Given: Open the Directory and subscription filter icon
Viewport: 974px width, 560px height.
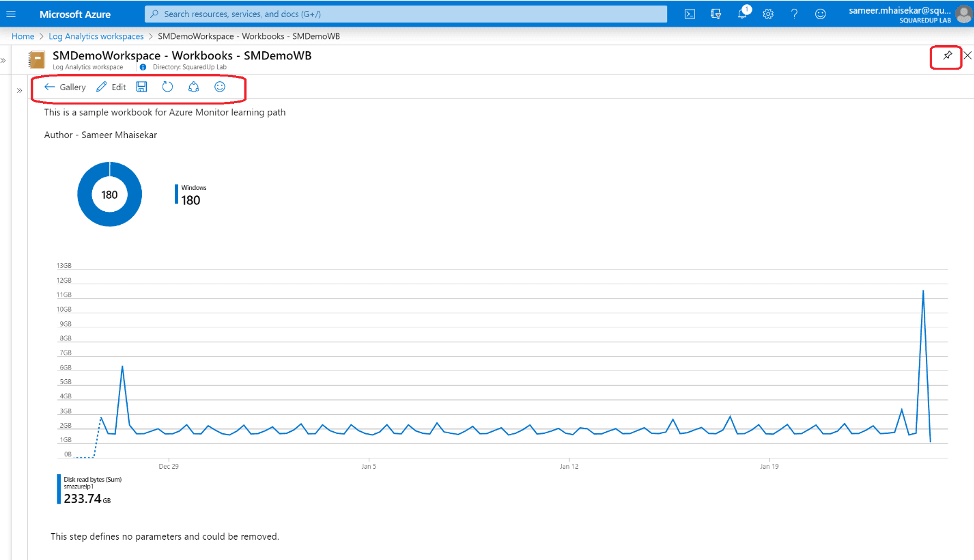Looking at the screenshot, I should 716,14.
